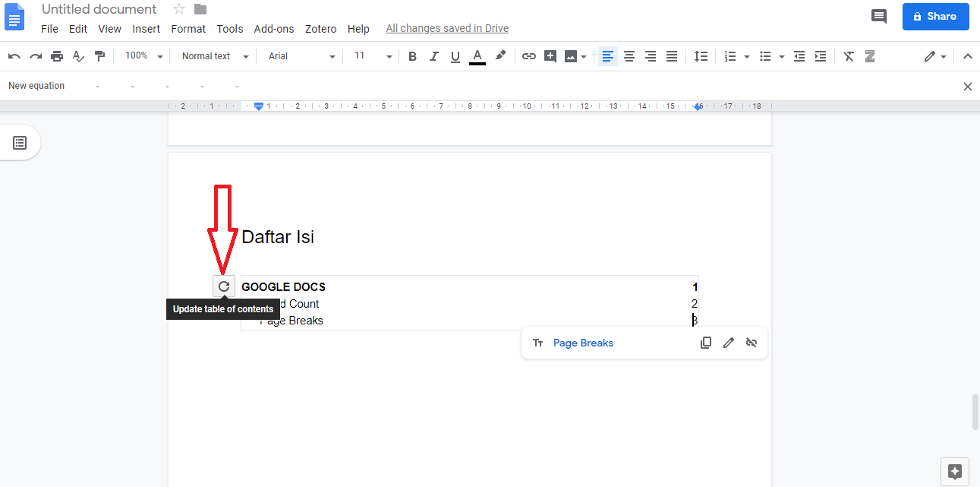Select the paint format tool
This screenshot has height=487, width=980.
click(99, 55)
